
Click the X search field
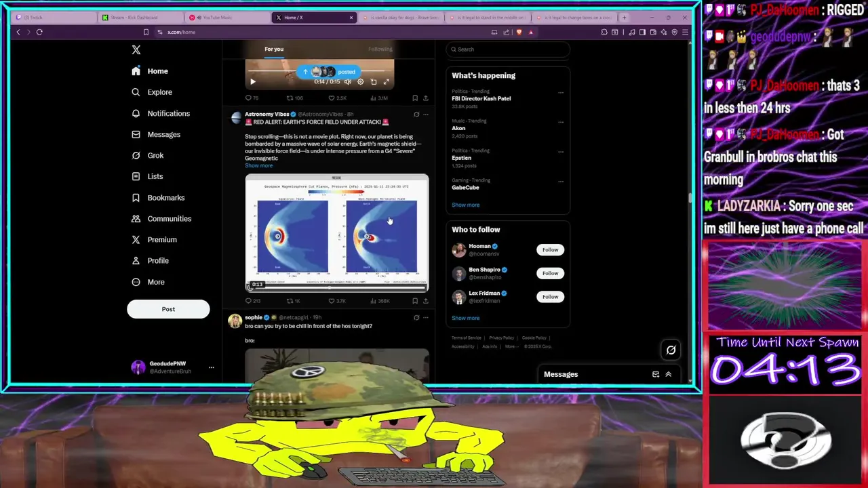[508, 49]
